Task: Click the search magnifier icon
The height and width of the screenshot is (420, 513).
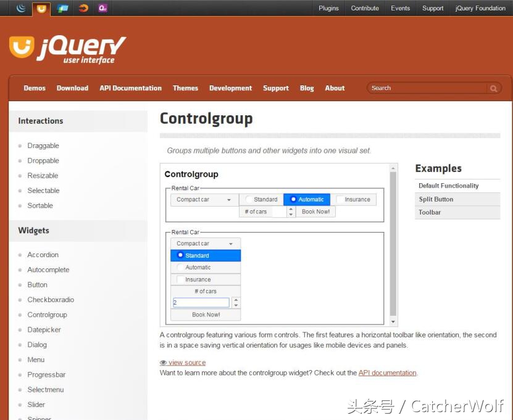Action: click(493, 88)
